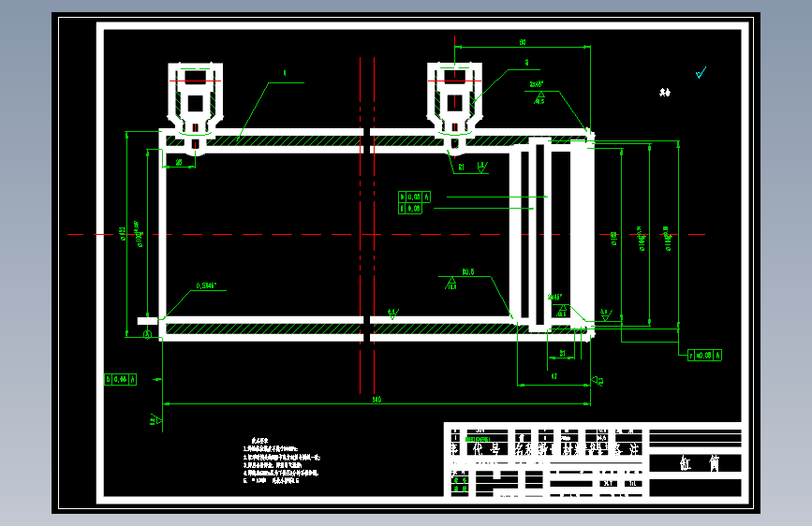The height and width of the screenshot is (526, 812).
Task: Select the '0.04 A' tolerance frame at left
Action: tap(120, 379)
